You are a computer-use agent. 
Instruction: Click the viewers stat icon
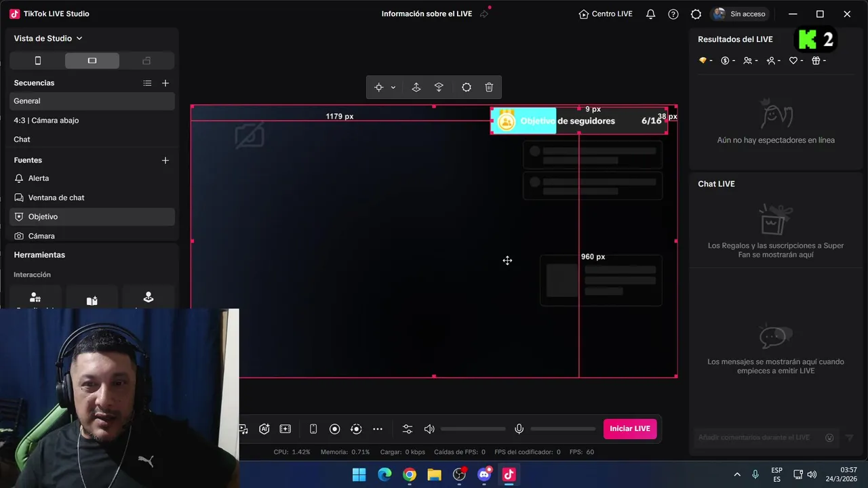pos(747,60)
